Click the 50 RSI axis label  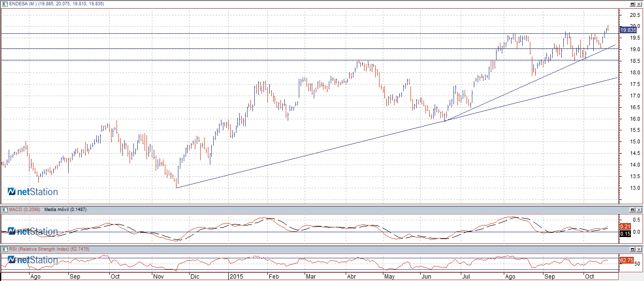[637, 264]
